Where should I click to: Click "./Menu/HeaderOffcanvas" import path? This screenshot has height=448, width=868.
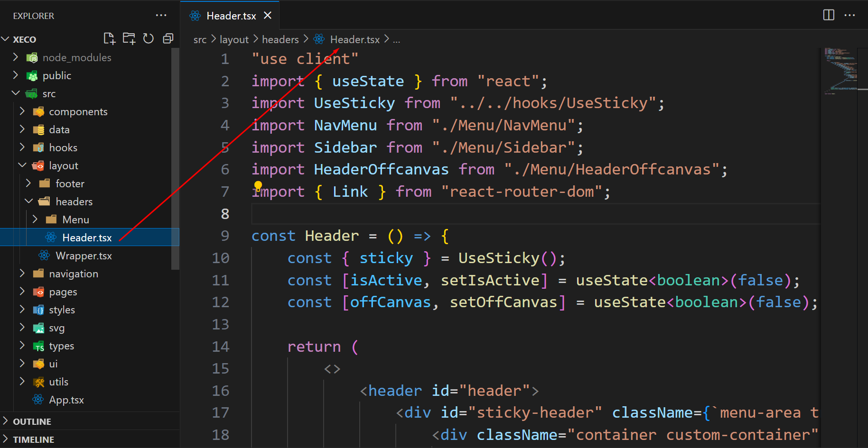[x=612, y=169]
